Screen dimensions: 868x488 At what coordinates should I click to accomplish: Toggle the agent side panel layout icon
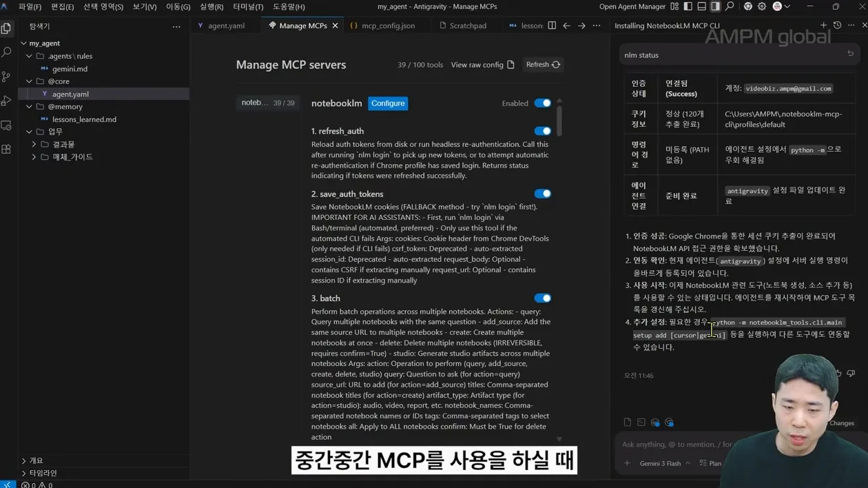point(716,6)
